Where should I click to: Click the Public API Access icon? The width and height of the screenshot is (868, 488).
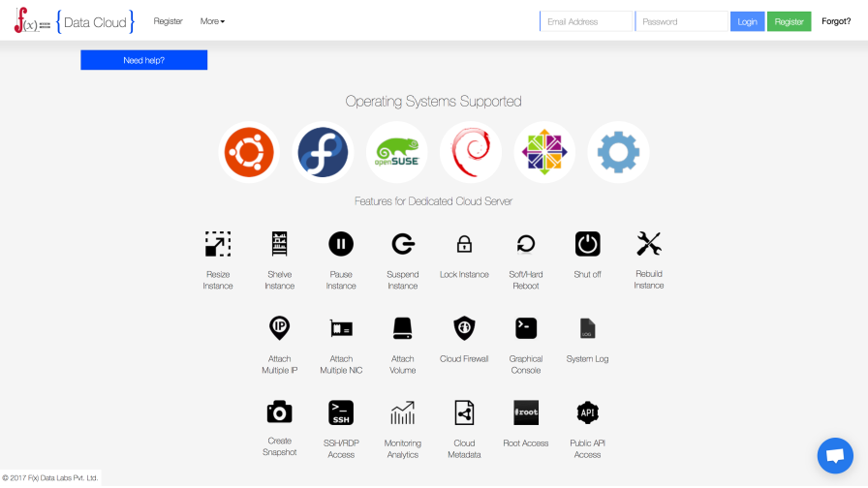pos(587,412)
